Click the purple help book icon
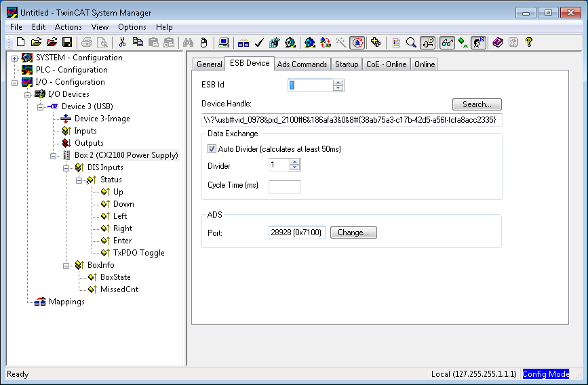588x385 pixels. pos(498,42)
